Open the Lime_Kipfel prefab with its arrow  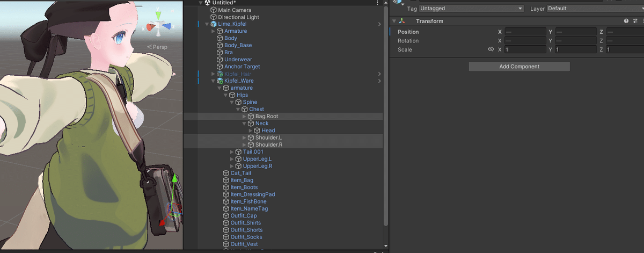379,24
